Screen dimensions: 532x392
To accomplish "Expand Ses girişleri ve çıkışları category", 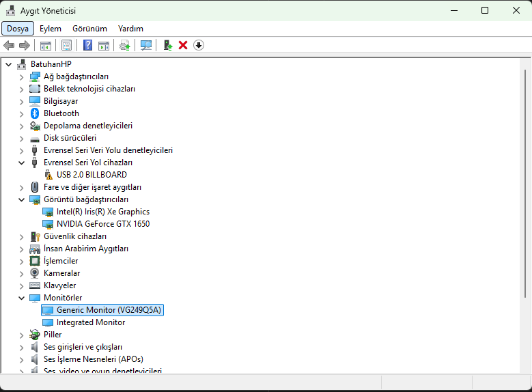I will click(x=21, y=348).
